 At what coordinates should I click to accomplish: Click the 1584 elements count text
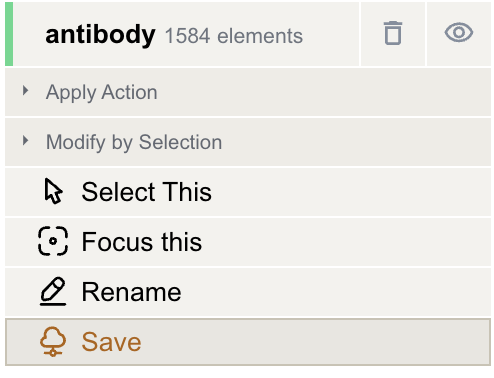[x=234, y=36]
